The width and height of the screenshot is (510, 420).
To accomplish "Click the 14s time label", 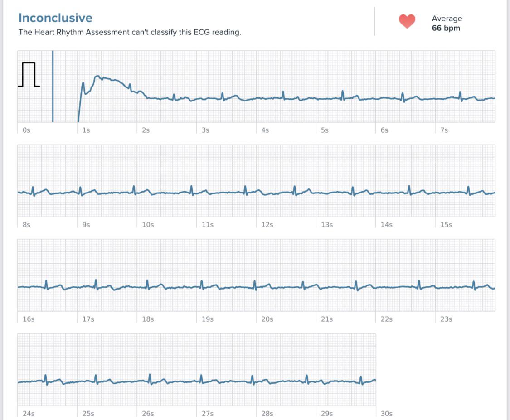I will click(x=386, y=225).
